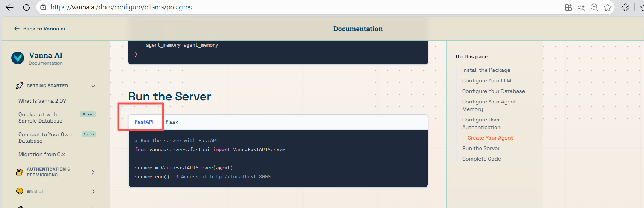Click the VannaFastAPIServer import code line
Image resolution: width=644 pixels, height=208 pixels.
tap(210, 149)
